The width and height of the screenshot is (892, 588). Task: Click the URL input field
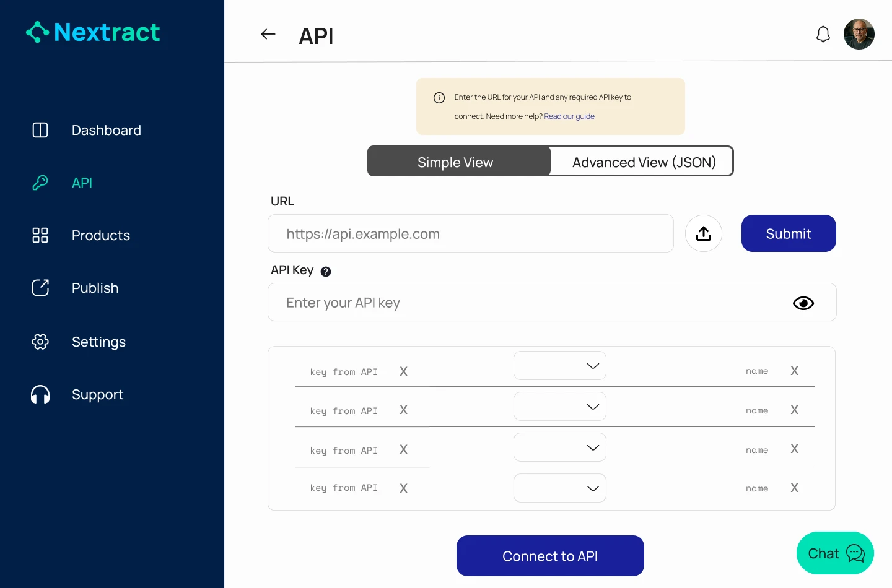471,233
